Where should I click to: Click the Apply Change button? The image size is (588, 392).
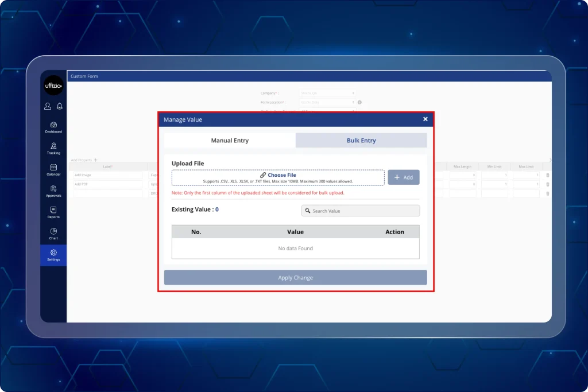click(x=296, y=277)
